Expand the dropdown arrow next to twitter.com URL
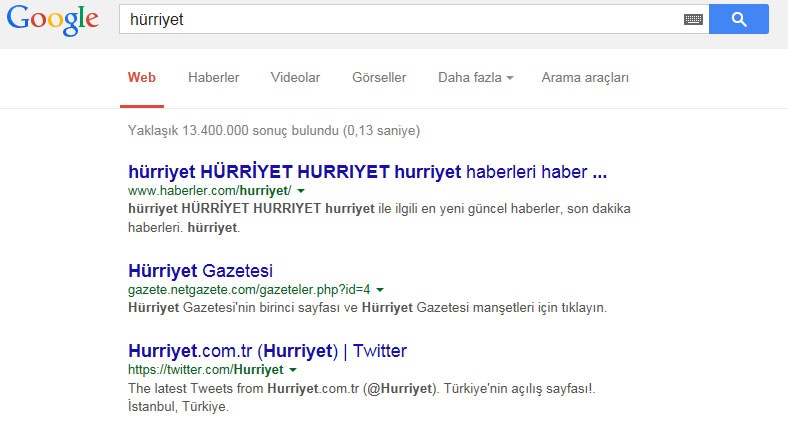788x442 pixels. click(x=293, y=370)
